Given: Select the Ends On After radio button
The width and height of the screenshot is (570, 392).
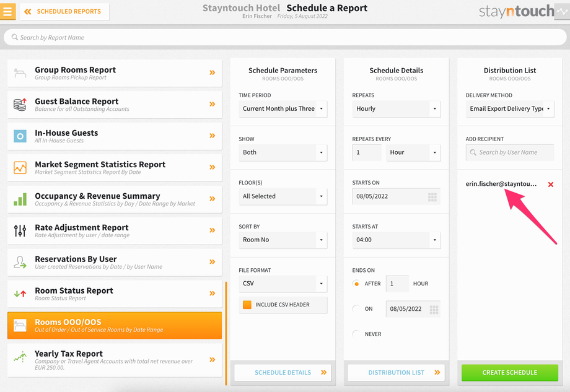Looking at the screenshot, I should (x=356, y=284).
